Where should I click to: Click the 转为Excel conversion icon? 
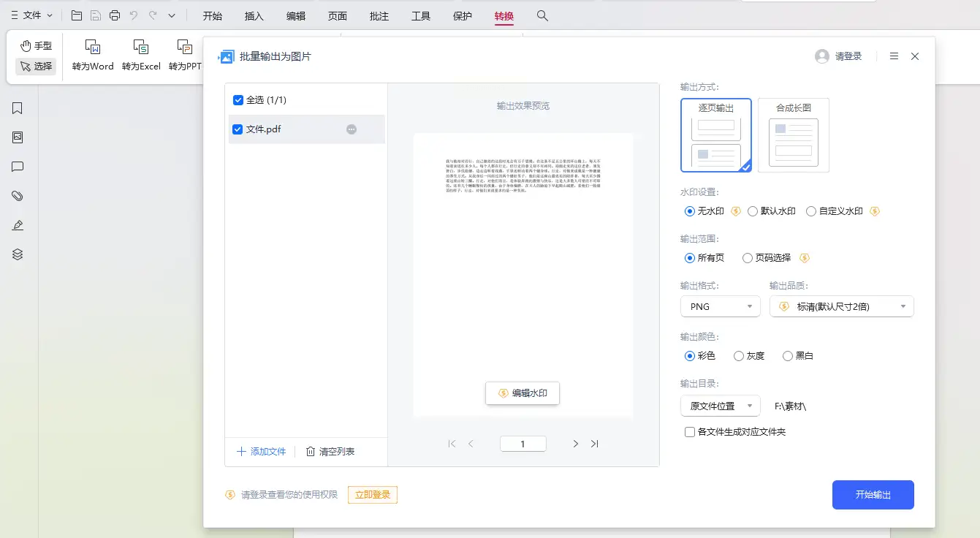click(141, 49)
